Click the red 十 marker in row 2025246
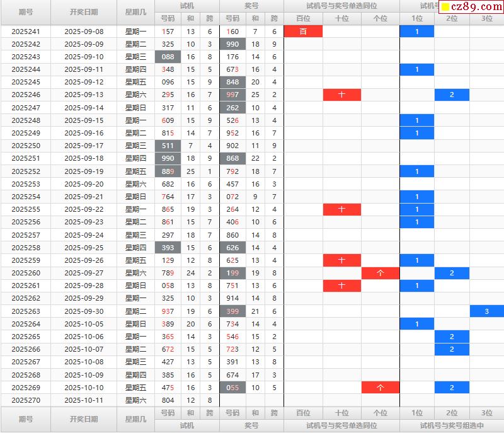The width and height of the screenshot is (504, 433). [x=342, y=95]
